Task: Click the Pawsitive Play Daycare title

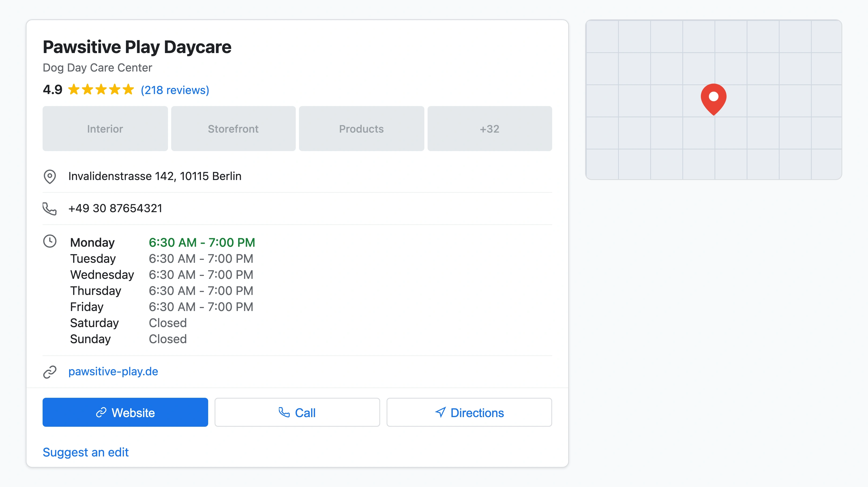Action: tap(137, 47)
